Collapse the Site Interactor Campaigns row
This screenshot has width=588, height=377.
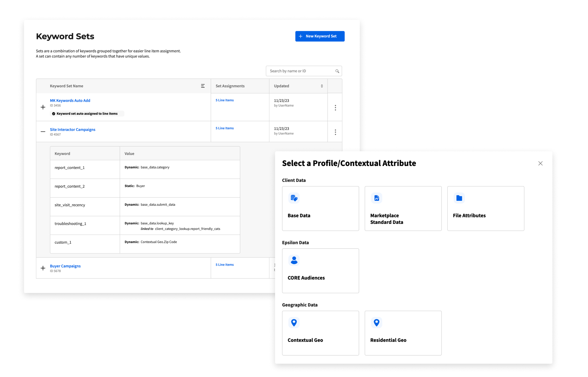tap(43, 131)
